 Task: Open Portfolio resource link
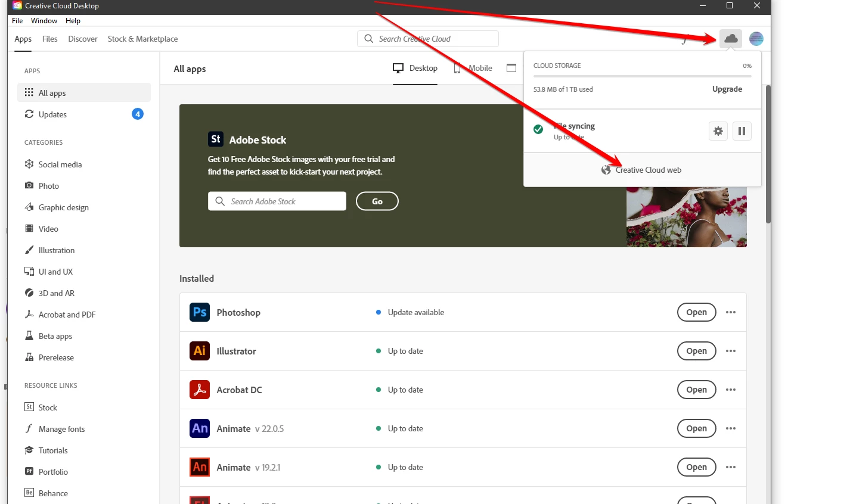84,472
